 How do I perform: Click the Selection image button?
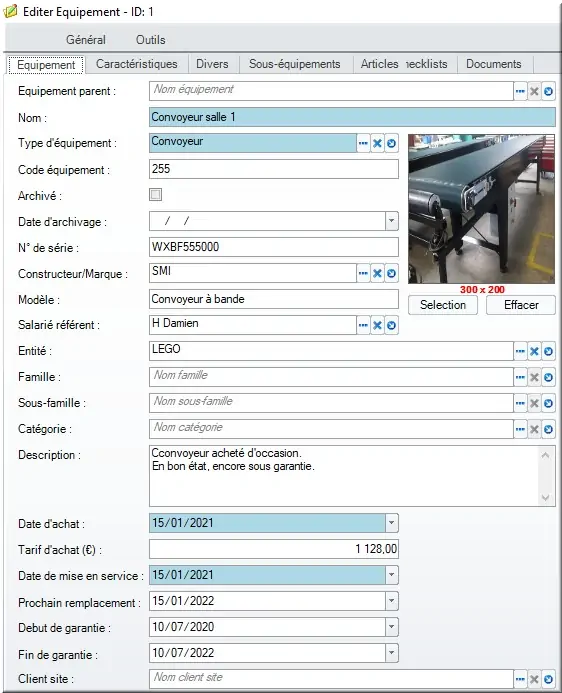coord(443,305)
